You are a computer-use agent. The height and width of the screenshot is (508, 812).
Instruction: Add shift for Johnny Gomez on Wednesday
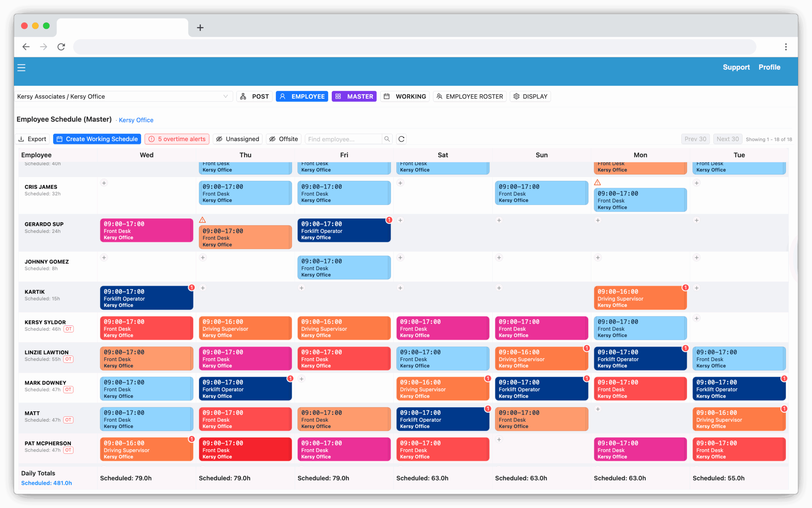click(104, 258)
